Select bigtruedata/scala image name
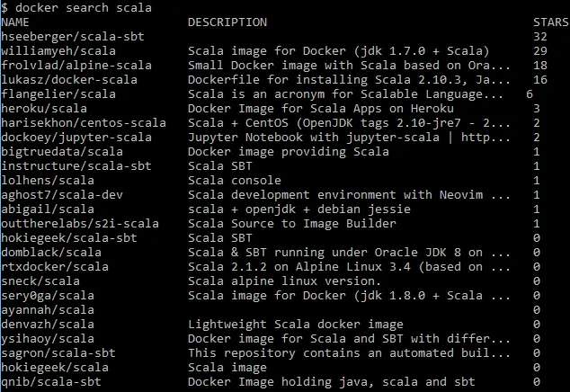This screenshot has height=392, width=570. [62, 152]
